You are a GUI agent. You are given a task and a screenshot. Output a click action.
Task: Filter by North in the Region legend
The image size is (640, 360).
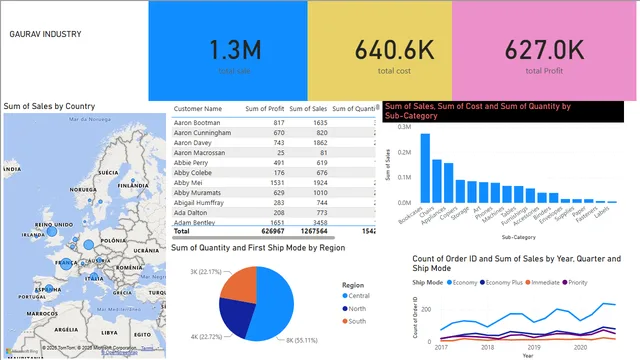[x=354, y=309]
